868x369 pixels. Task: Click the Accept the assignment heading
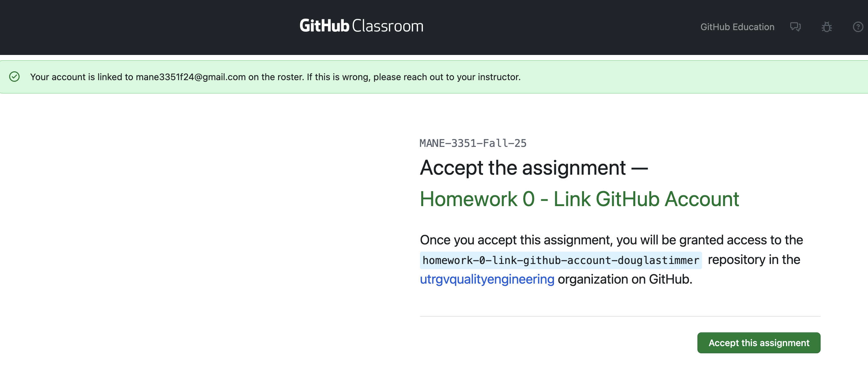533,167
